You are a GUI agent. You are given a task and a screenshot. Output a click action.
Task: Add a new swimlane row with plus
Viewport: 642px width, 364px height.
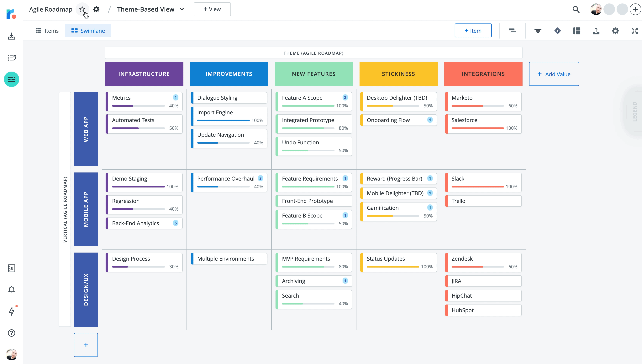(86, 345)
